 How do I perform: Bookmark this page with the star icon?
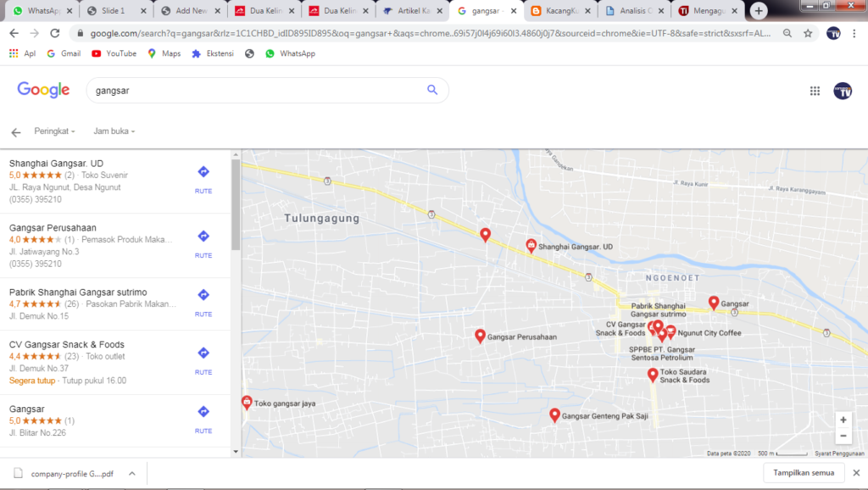click(x=808, y=33)
